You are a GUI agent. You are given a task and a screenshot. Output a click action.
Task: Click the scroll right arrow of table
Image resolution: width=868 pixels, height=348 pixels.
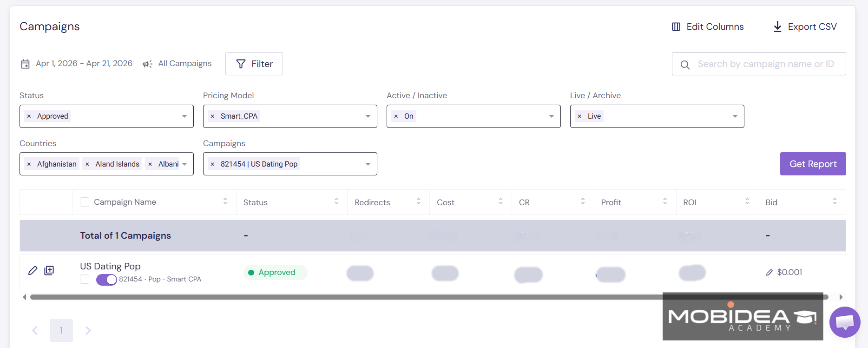[841, 297]
